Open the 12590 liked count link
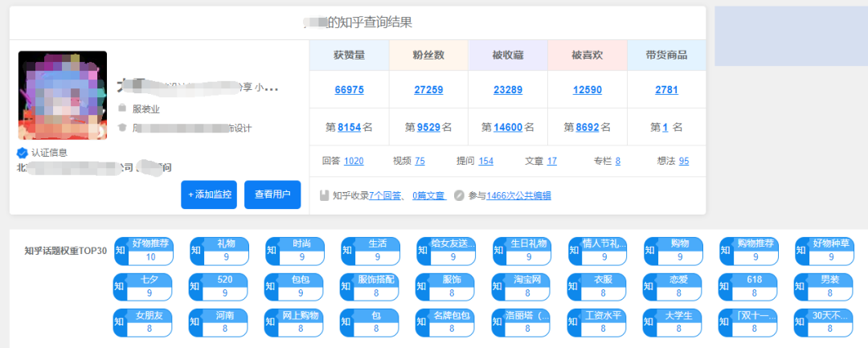The height and width of the screenshot is (348, 868). click(x=588, y=90)
